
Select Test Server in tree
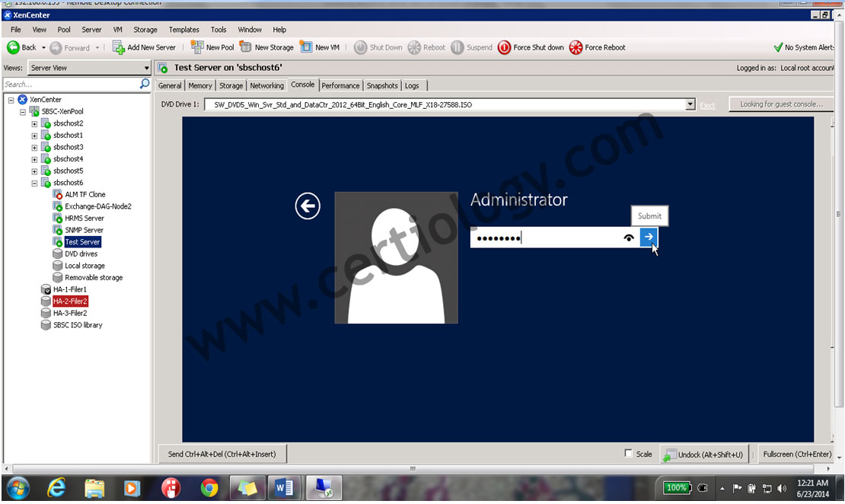(82, 242)
